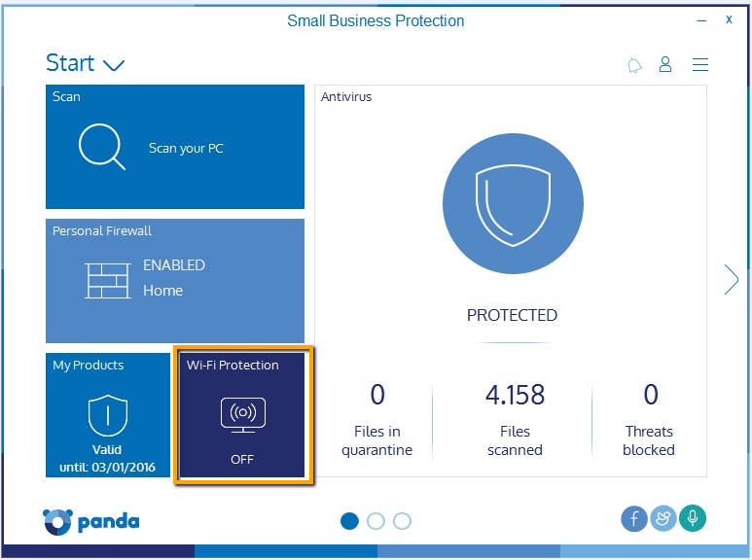Viewport: 752px width, 560px height.
Task: Click the Start heading text
Action: (x=70, y=63)
